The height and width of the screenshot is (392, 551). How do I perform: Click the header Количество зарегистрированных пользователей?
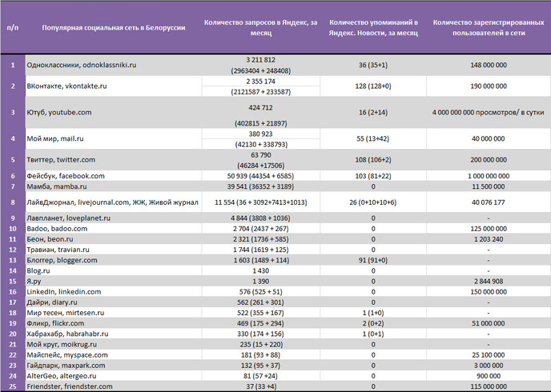(x=489, y=27)
